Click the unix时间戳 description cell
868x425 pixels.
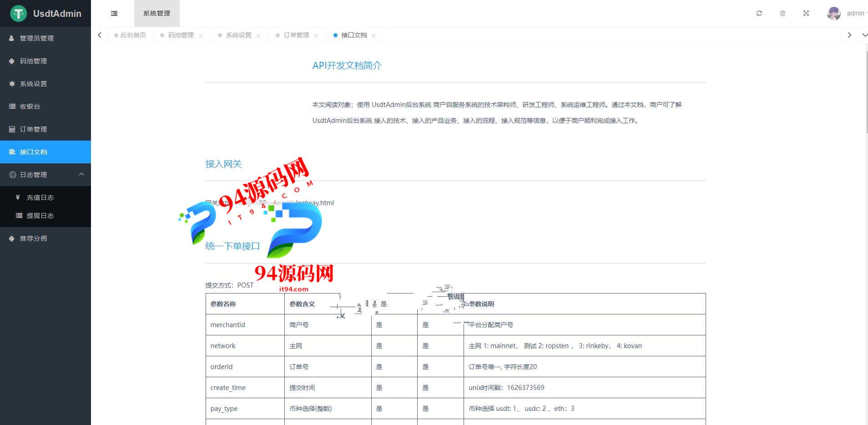pos(585,388)
